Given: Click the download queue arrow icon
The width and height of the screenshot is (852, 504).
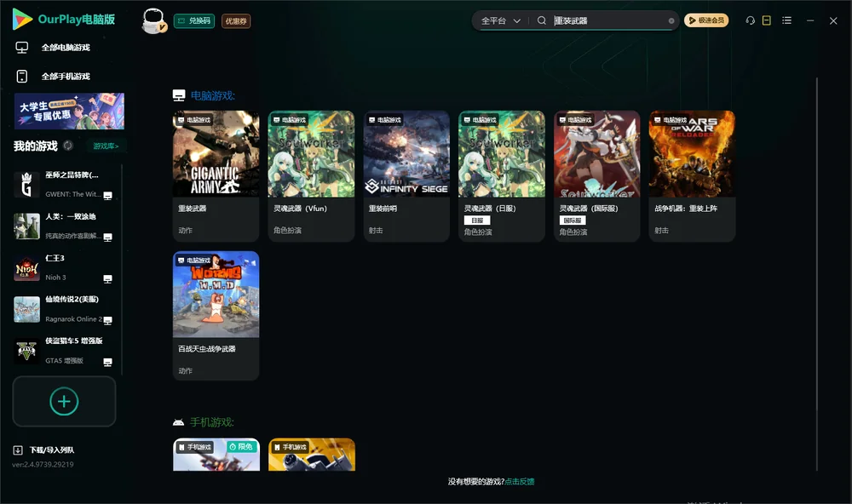Looking at the screenshot, I should 18,450.
